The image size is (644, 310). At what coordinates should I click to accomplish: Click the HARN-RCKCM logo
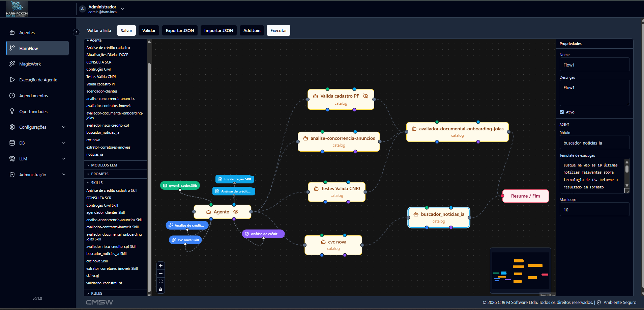click(x=17, y=9)
